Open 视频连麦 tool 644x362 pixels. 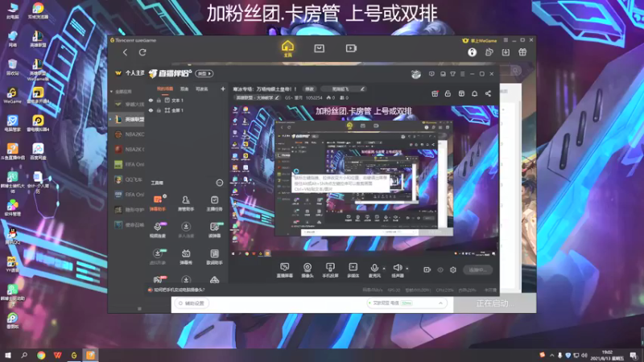click(x=158, y=230)
